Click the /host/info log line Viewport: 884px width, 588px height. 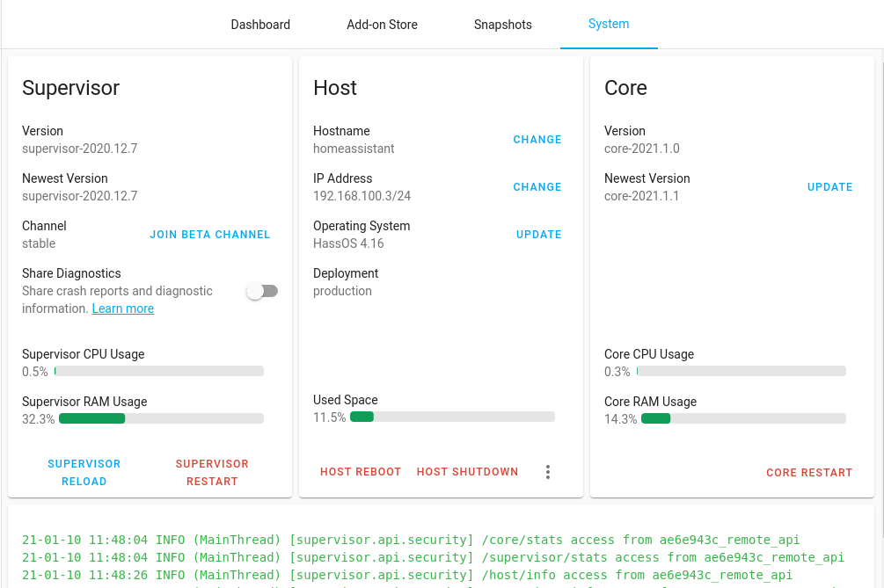tap(407, 575)
